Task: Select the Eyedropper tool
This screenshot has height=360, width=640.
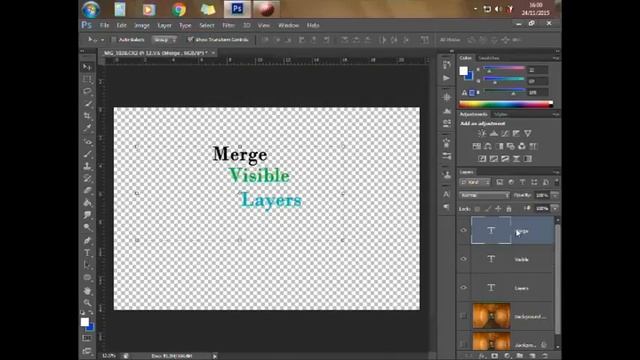Action: pyautogui.click(x=87, y=128)
